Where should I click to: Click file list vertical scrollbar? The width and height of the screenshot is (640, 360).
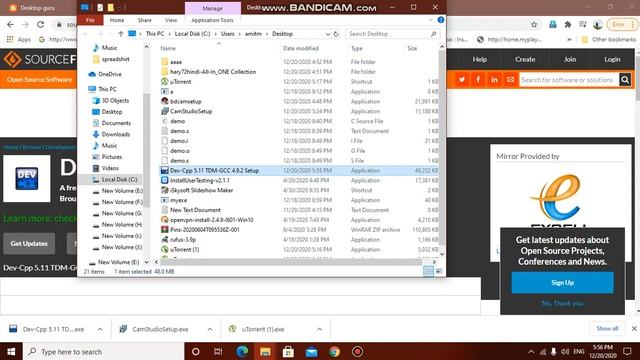tap(442, 149)
